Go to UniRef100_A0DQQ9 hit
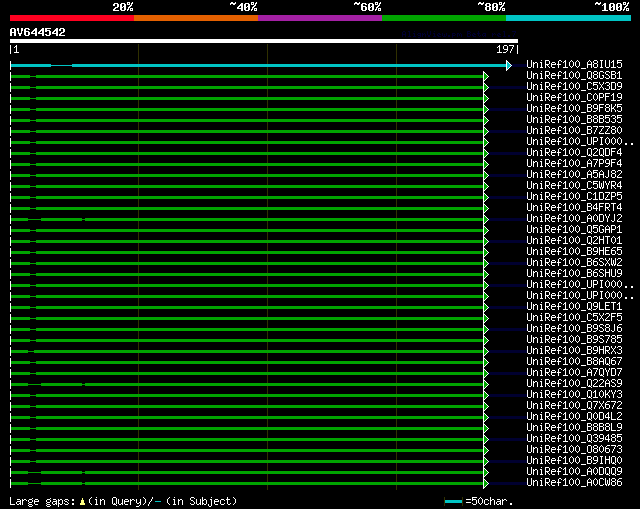Image resolution: width=640 pixels, height=509 pixels. [574, 472]
